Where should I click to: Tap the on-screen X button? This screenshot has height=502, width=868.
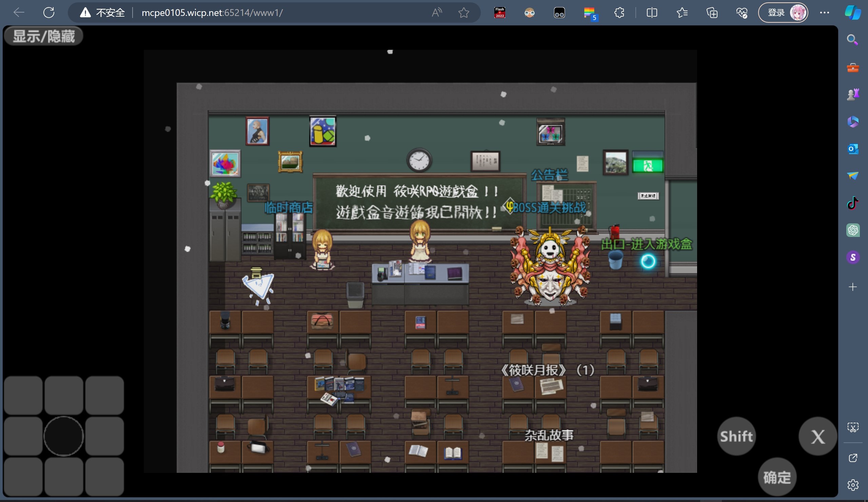(818, 436)
